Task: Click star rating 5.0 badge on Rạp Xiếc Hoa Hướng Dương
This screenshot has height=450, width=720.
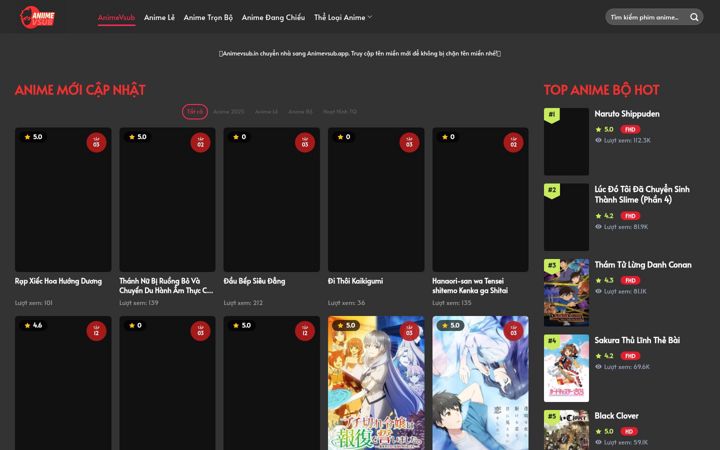Action: pos(33,137)
